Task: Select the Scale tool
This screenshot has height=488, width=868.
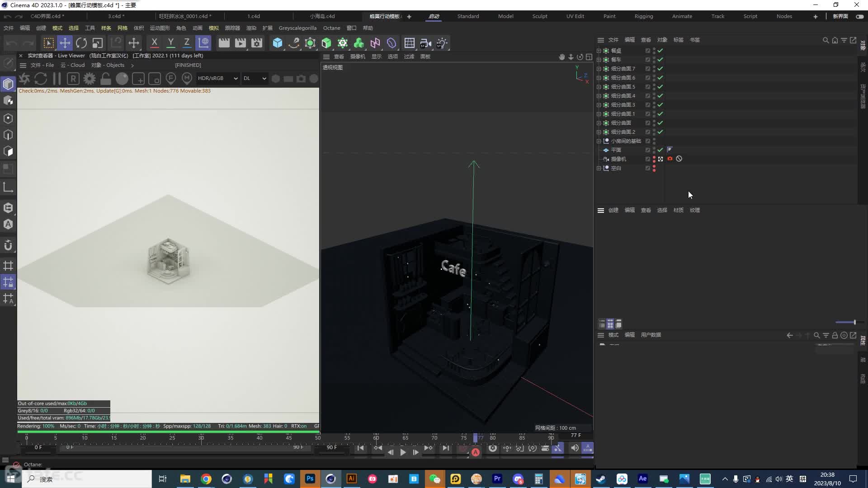Action: pyautogui.click(x=98, y=43)
